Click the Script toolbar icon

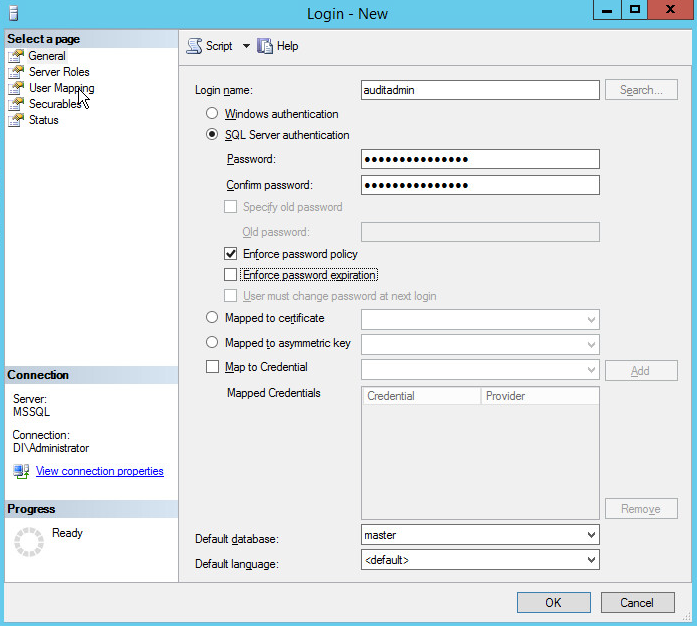coord(194,46)
